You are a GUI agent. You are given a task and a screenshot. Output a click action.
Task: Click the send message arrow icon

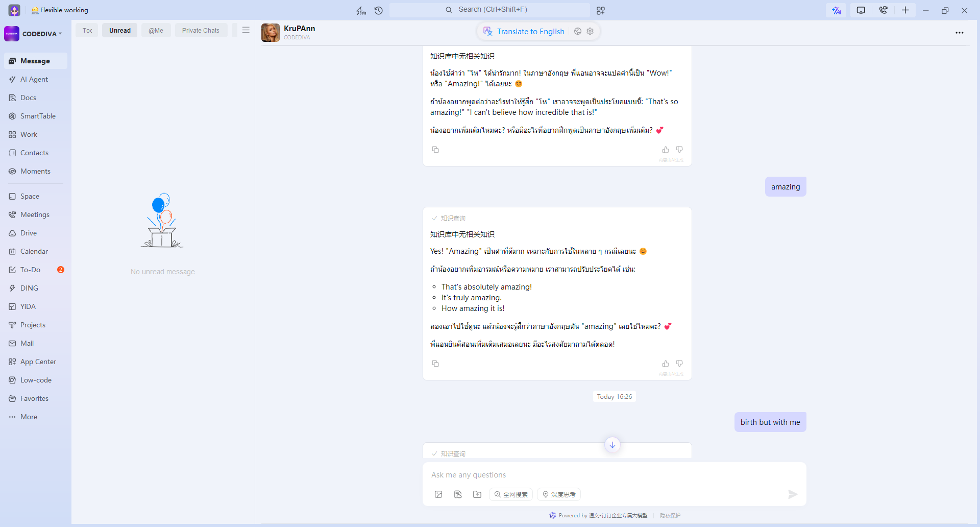click(x=792, y=494)
